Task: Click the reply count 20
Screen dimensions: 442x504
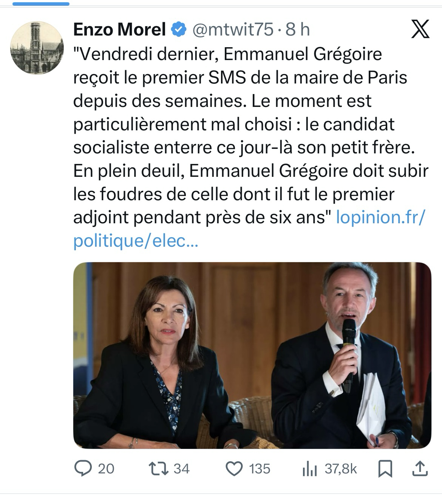Action: (x=106, y=469)
